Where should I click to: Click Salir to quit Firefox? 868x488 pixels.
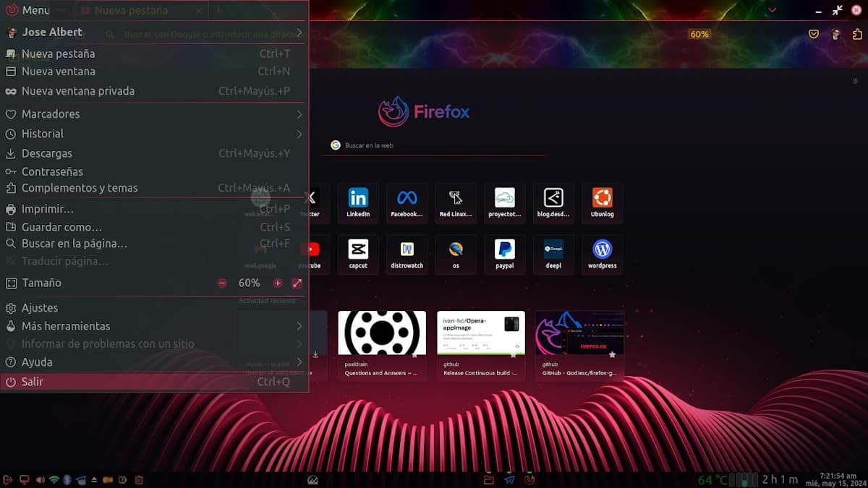pos(155,382)
